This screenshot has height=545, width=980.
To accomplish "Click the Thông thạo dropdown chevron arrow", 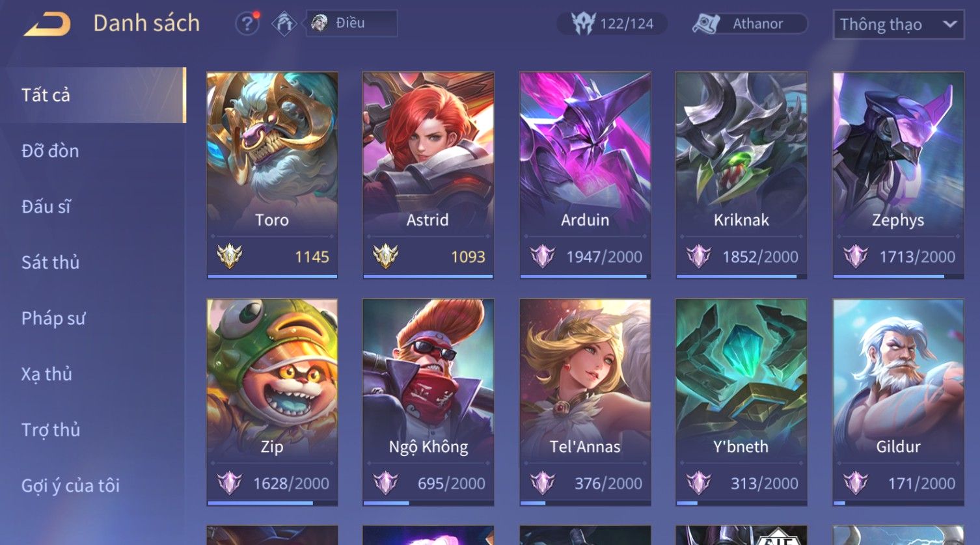I will point(949,25).
